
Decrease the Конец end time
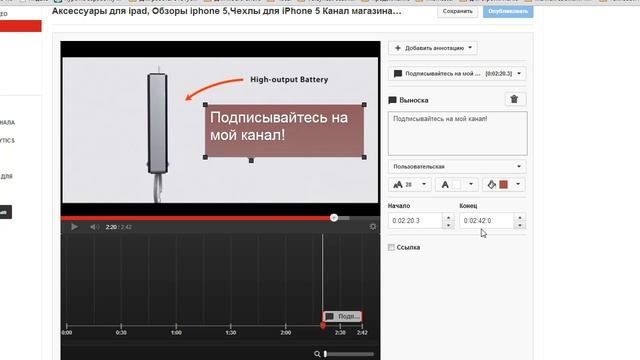520,225
